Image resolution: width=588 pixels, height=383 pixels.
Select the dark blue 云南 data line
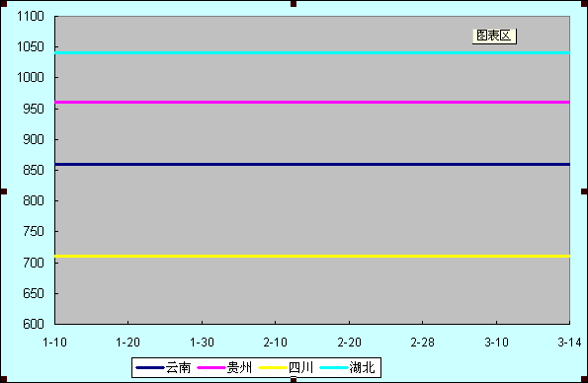click(312, 164)
